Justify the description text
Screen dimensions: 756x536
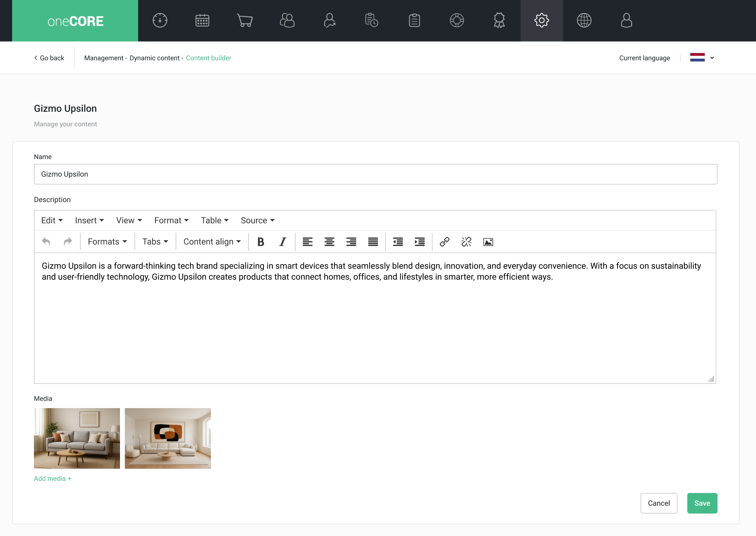372,241
